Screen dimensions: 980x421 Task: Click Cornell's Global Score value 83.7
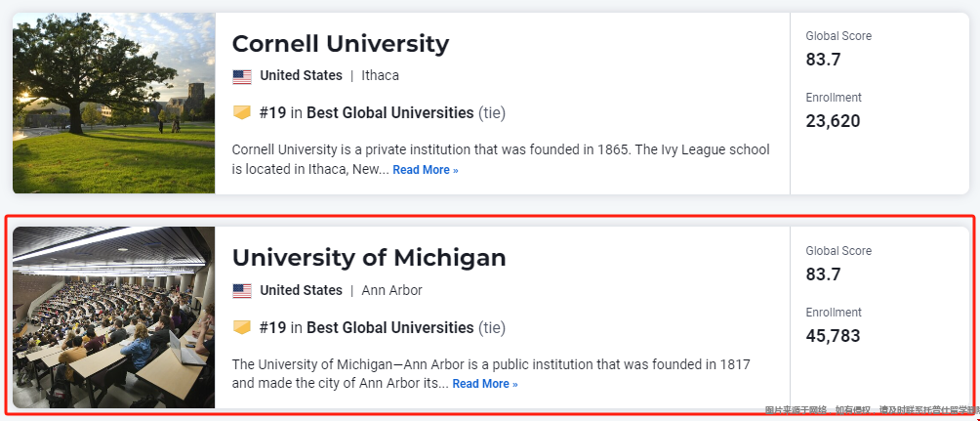pos(823,60)
